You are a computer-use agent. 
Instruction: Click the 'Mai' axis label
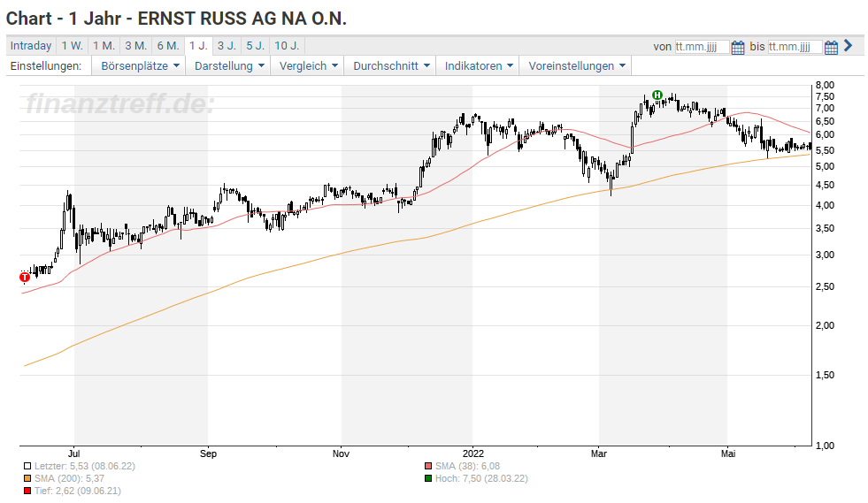728,453
